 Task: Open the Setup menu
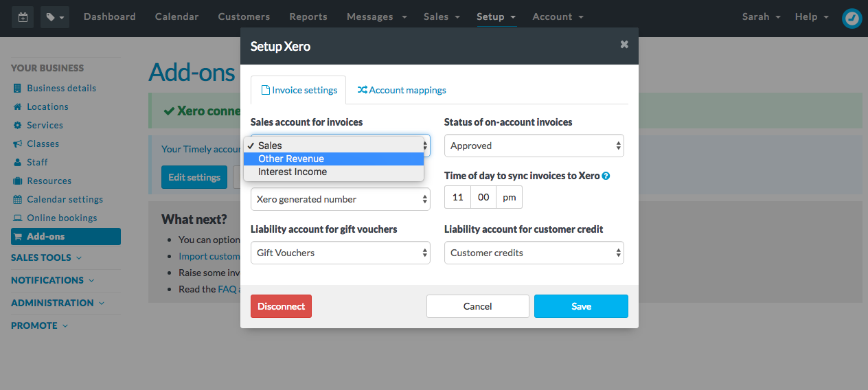(x=496, y=16)
